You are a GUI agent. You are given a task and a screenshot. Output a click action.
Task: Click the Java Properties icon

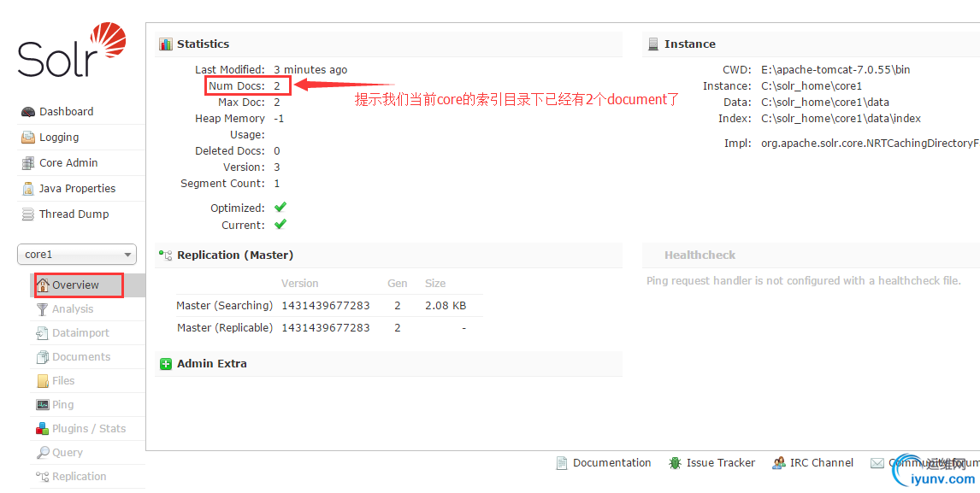(x=28, y=189)
